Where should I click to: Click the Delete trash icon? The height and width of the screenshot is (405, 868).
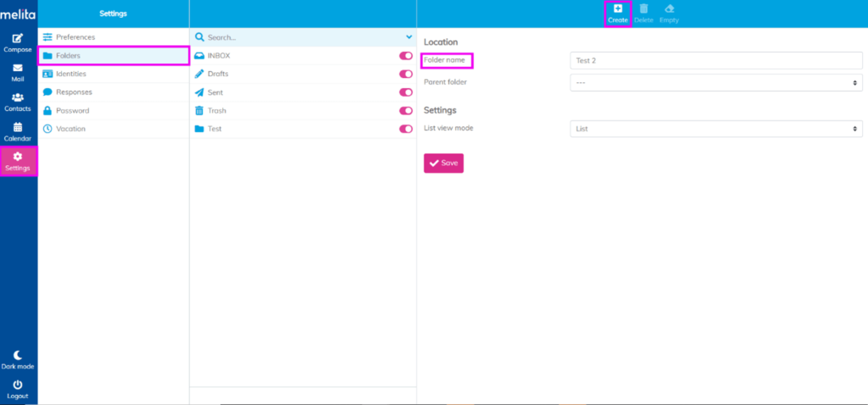[643, 9]
